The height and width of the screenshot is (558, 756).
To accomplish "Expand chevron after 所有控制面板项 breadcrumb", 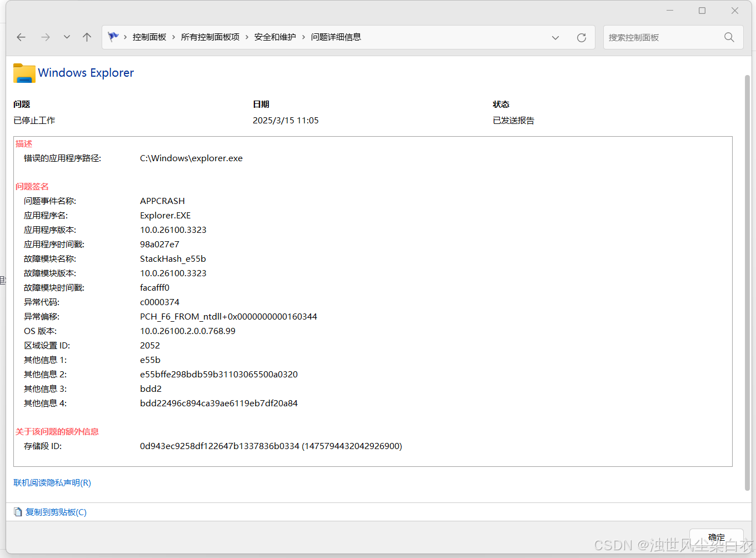I will click(247, 37).
